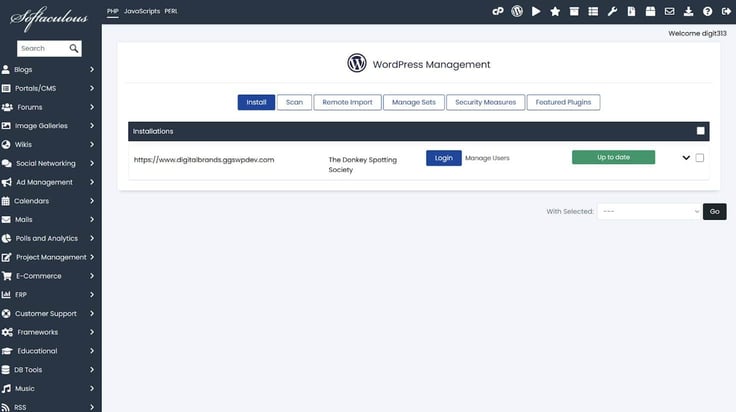
Task: Click the DB Tools database icon
Action: [6, 370]
